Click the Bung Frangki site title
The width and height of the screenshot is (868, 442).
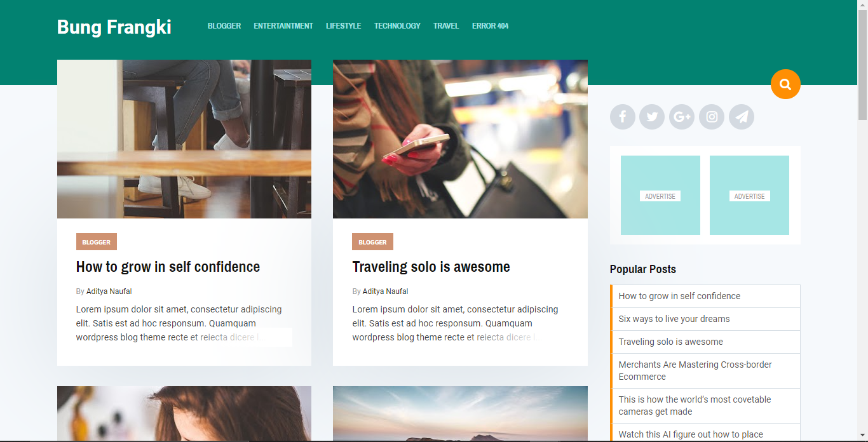click(x=114, y=27)
